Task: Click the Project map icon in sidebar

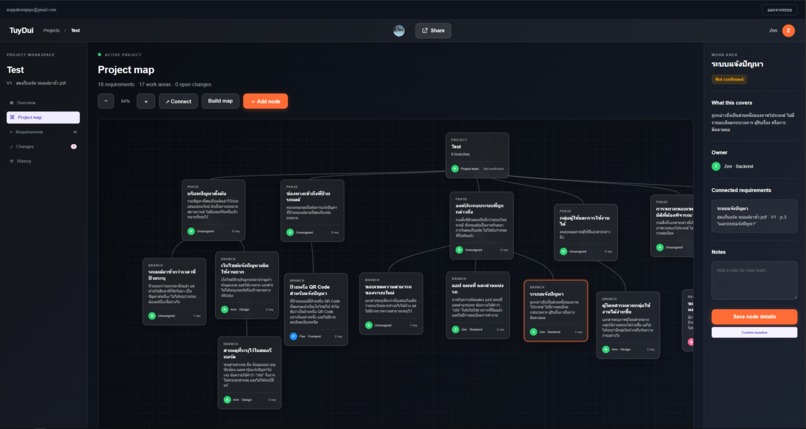Action: coord(12,118)
